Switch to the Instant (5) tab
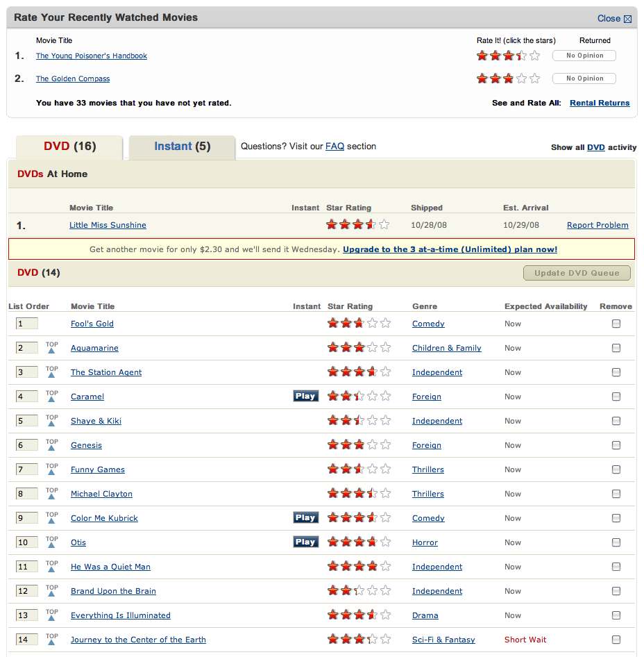The height and width of the screenshot is (657, 644). click(182, 147)
